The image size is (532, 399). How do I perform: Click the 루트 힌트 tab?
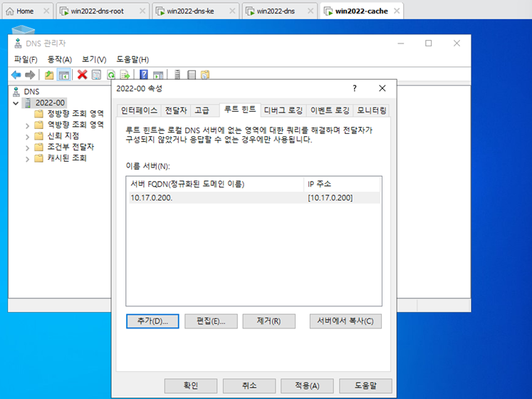240,110
